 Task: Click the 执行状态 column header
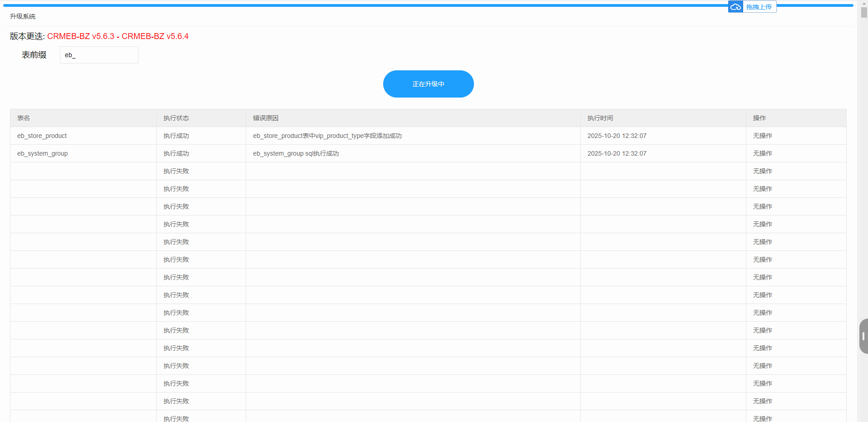pyautogui.click(x=176, y=118)
